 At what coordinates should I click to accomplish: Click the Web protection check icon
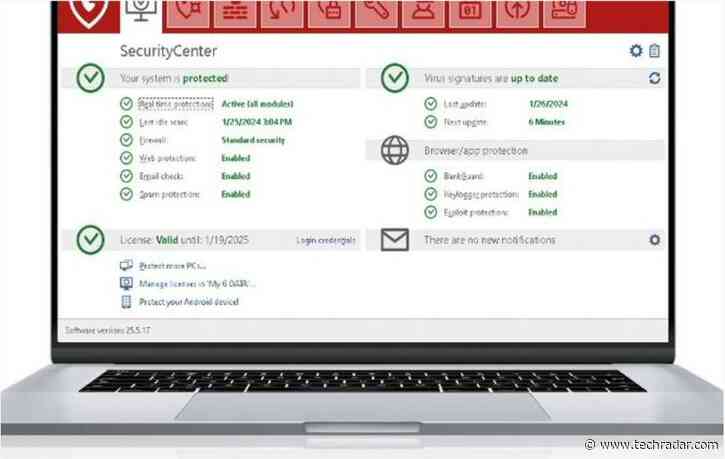point(126,158)
